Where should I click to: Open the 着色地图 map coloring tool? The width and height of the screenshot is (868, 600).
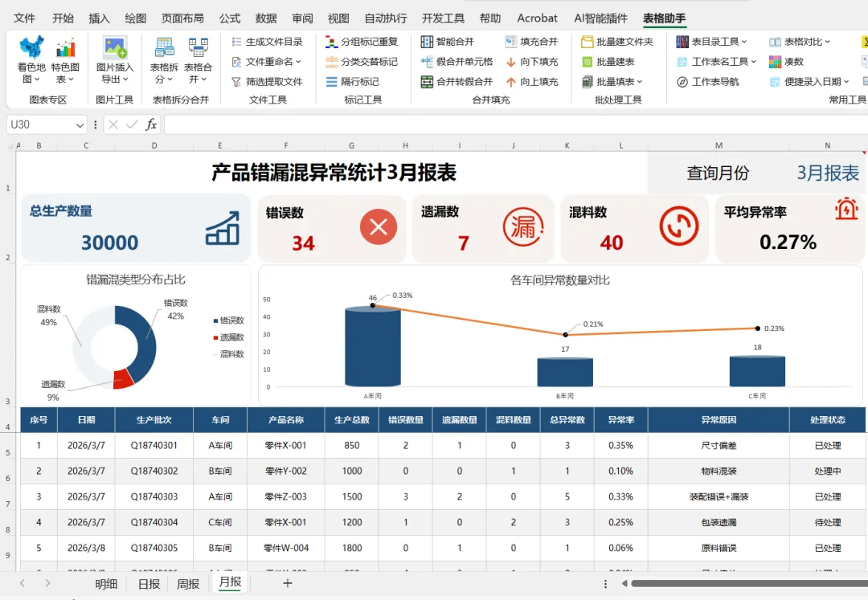pyautogui.click(x=31, y=59)
